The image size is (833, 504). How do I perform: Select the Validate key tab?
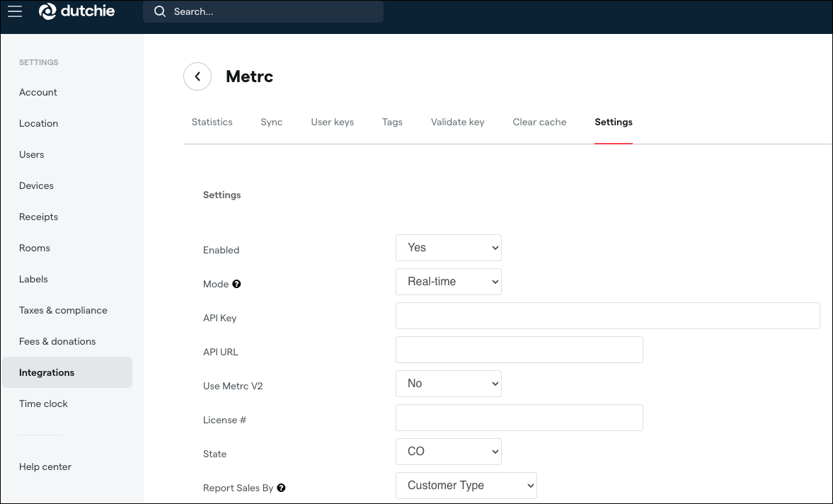point(457,122)
